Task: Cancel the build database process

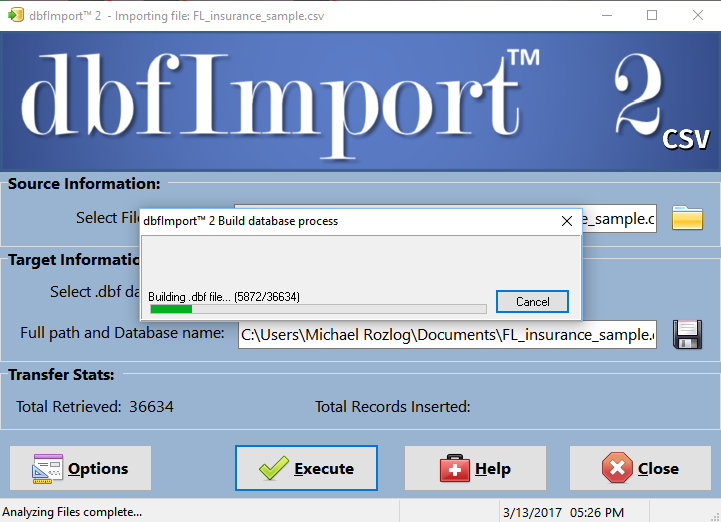Action: 532,302
